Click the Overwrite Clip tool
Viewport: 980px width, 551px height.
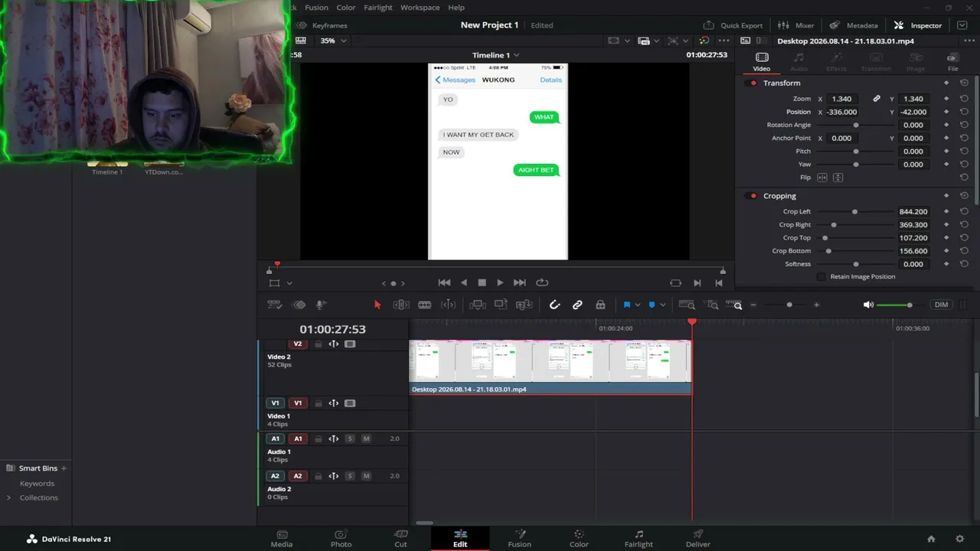click(501, 305)
